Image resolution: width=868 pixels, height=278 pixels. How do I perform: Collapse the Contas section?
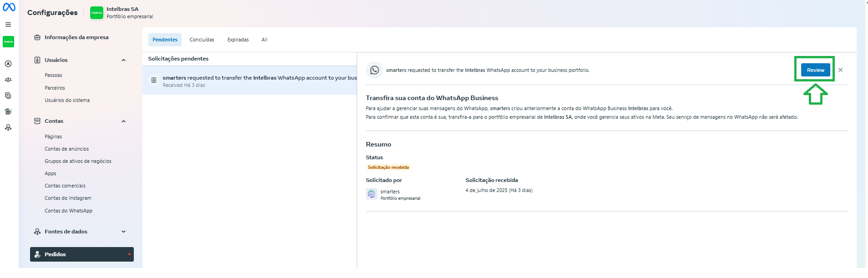[x=123, y=121]
